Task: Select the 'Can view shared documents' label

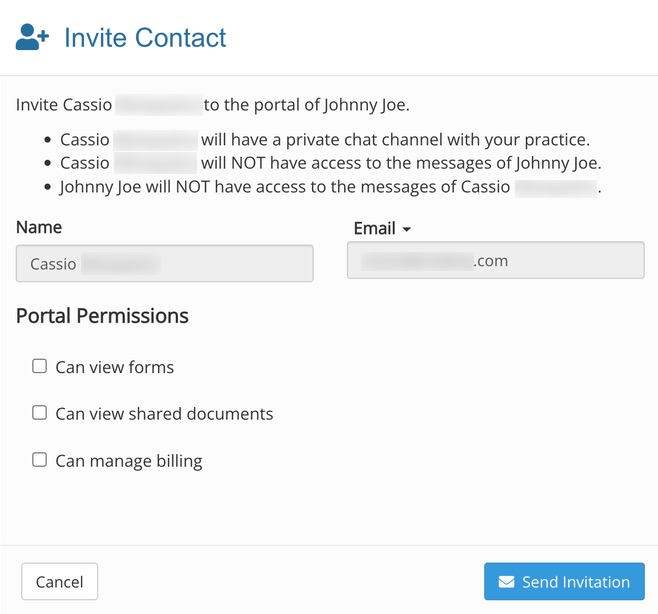Action: 164,414
